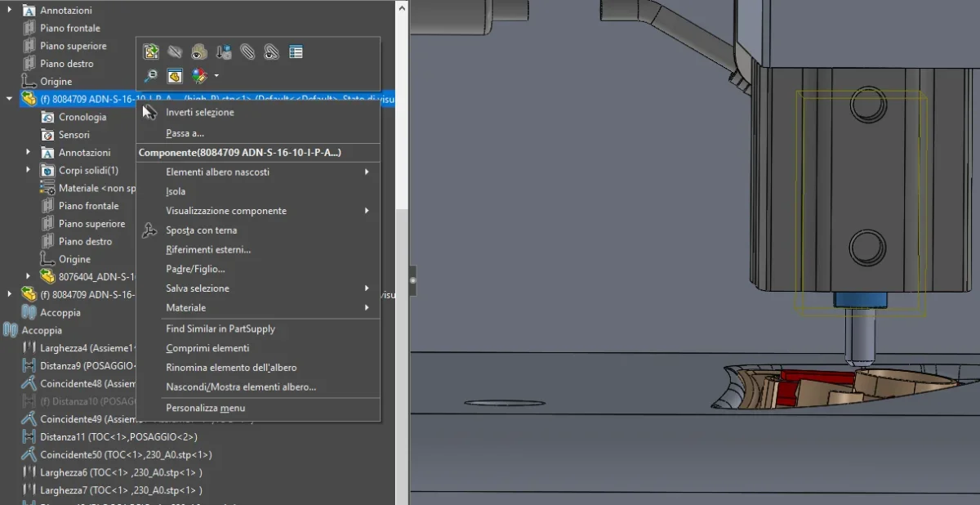Click the down-arrow cube icon in toolbar
Image resolution: width=980 pixels, height=505 pixels.
pyautogui.click(x=224, y=52)
